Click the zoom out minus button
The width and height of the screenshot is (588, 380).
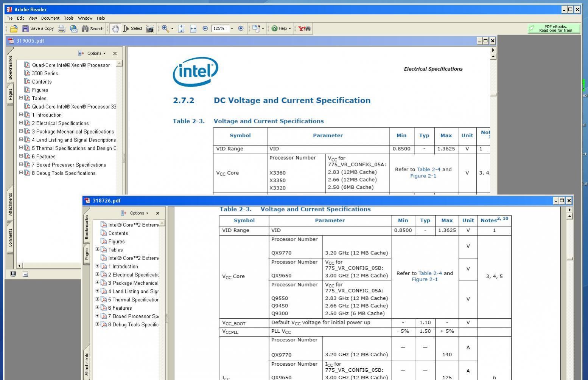[205, 28]
